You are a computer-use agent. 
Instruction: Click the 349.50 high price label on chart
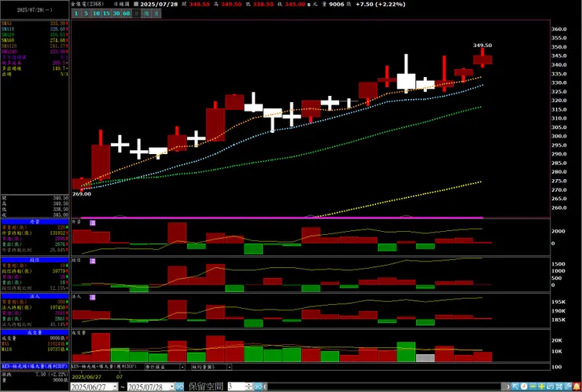point(482,46)
